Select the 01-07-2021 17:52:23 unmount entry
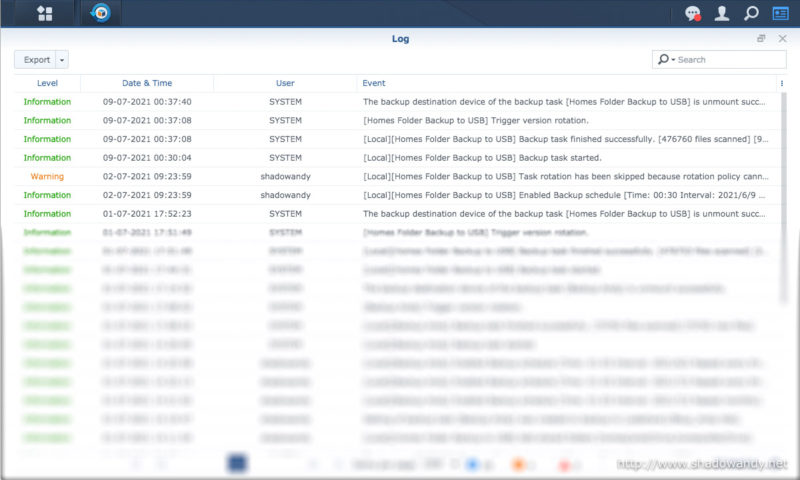This screenshot has height=480, width=800. [x=397, y=214]
